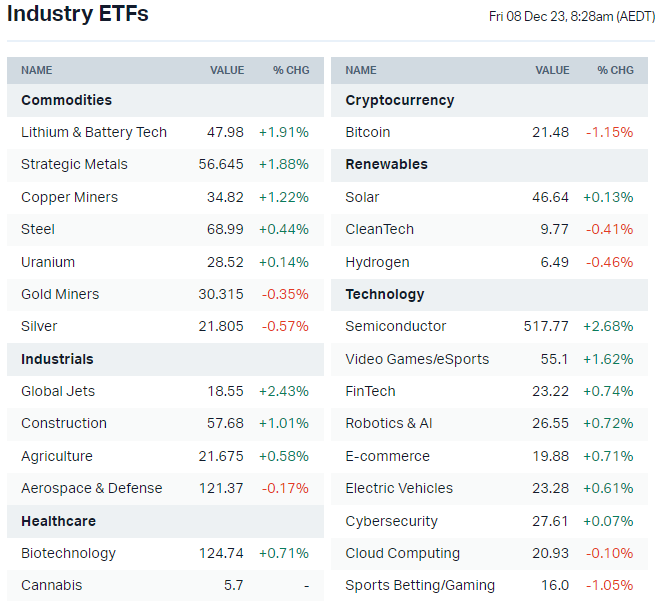
Task: Sort right table by VALUE header
Action: pyautogui.click(x=552, y=70)
